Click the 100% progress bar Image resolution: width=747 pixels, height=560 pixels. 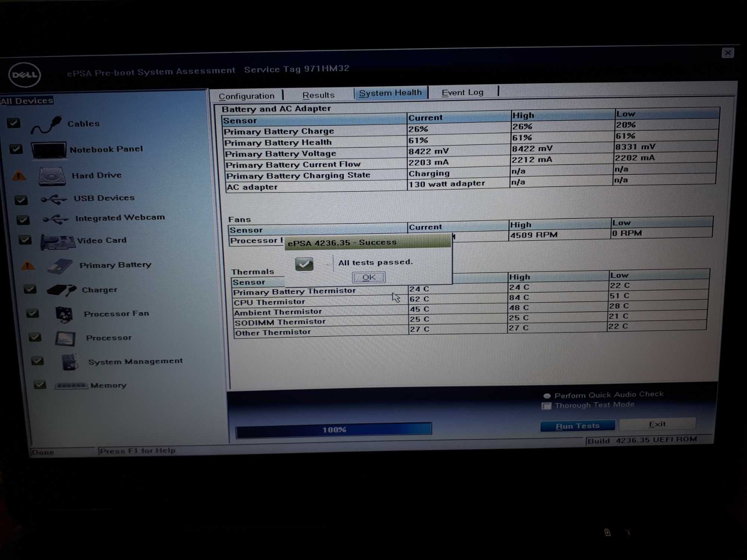[x=334, y=430]
